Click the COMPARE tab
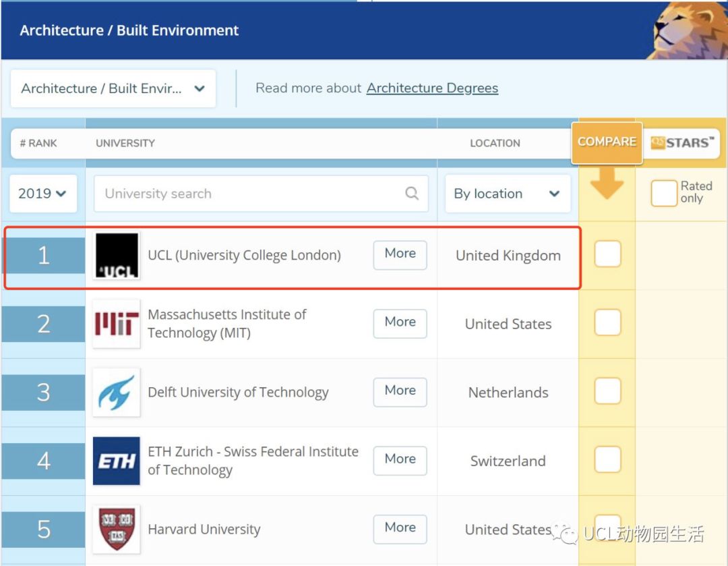Image resolution: width=728 pixels, height=566 pixels. tap(607, 142)
